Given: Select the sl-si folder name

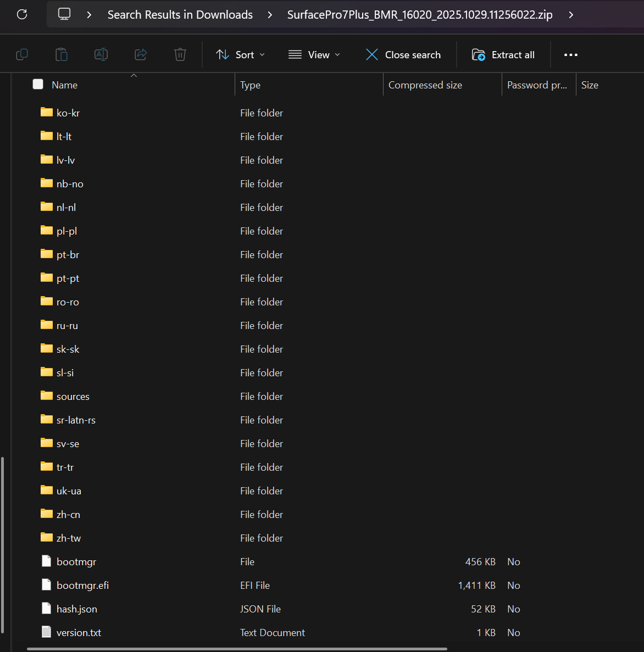Looking at the screenshot, I should click(65, 372).
